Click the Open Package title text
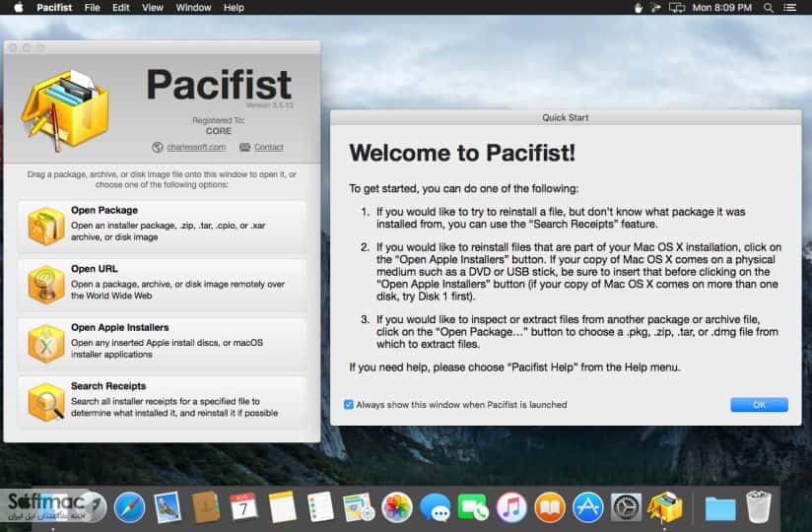Image resolution: width=812 pixels, height=532 pixels. (104, 210)
